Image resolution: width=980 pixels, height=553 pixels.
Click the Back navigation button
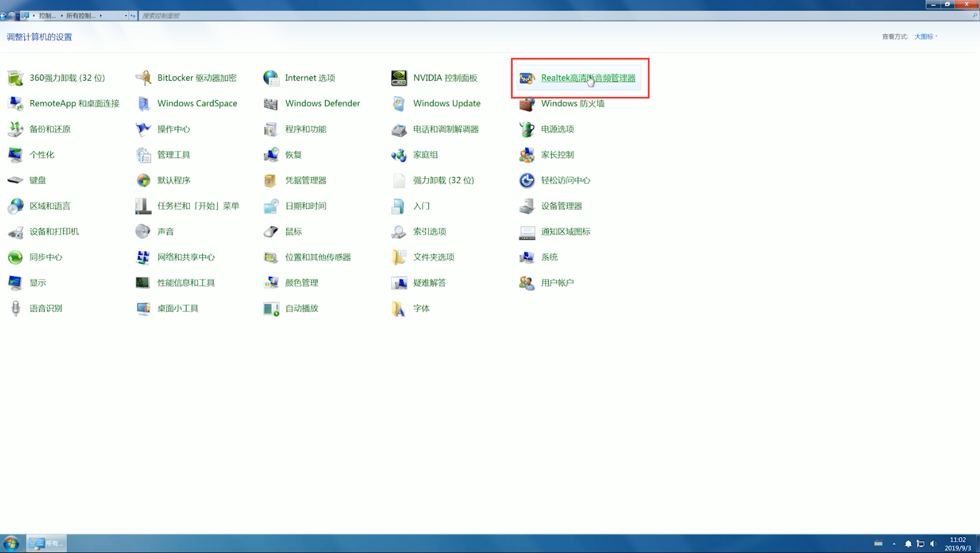[4, 16]
